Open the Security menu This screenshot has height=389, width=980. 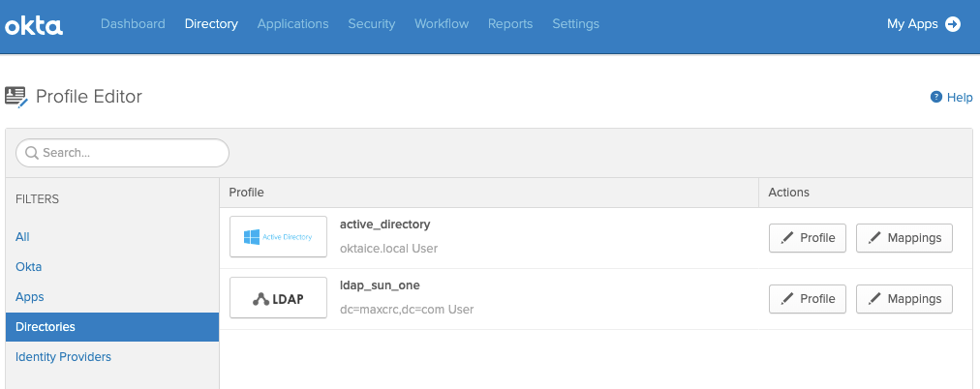tap(371, 24)
